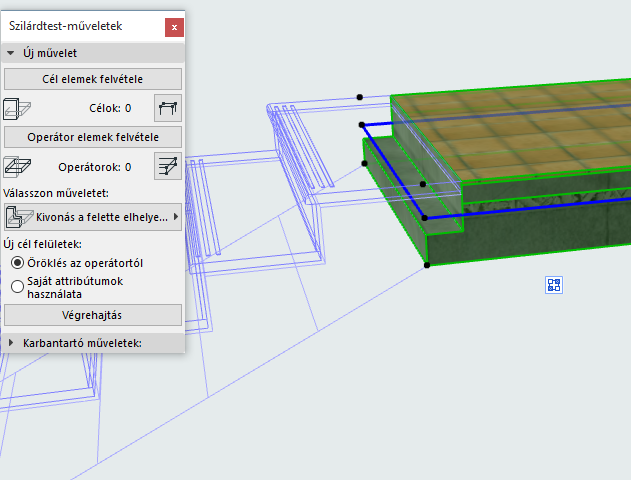Screen dimensions: 631x480
Task: Open the 'Kivonás a felette elhelye...' operation dropdown
Action: (x=93, y=215)
